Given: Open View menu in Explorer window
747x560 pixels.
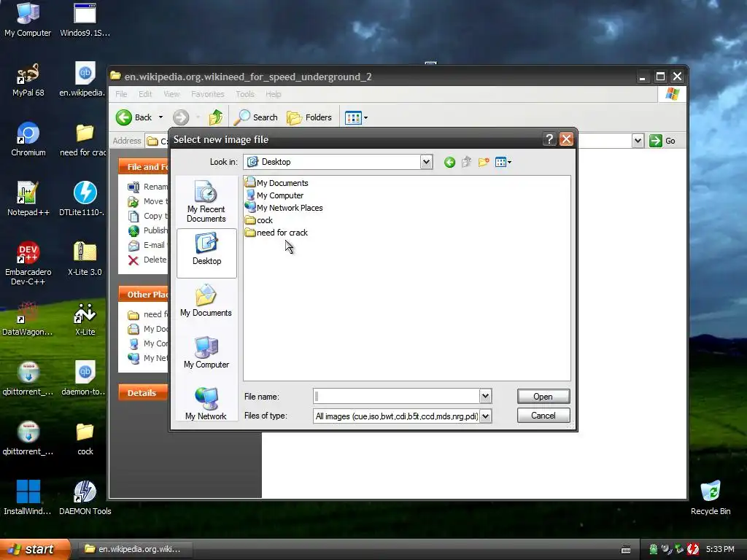Looking at the screenshot, I should [171, 94].
